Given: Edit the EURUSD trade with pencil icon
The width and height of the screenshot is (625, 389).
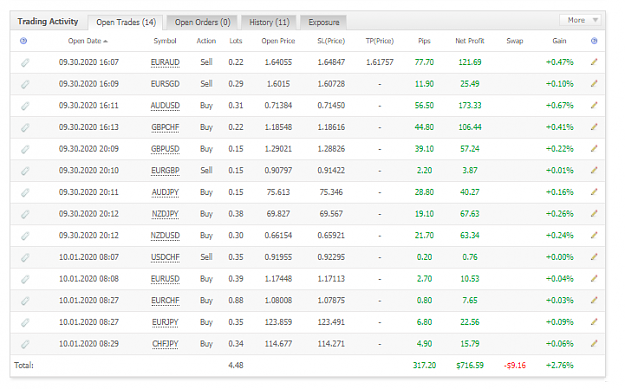Looking at the screenshot, I should point(594,278).
